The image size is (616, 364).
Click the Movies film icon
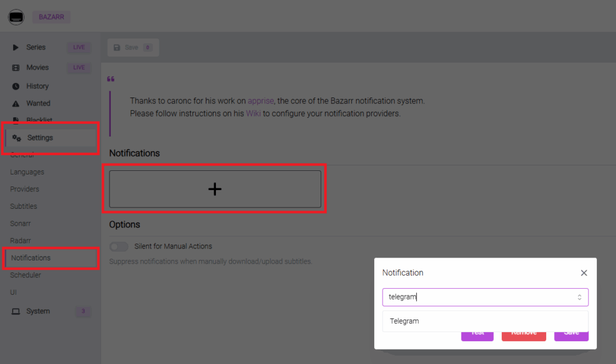[x=16, y=67]
